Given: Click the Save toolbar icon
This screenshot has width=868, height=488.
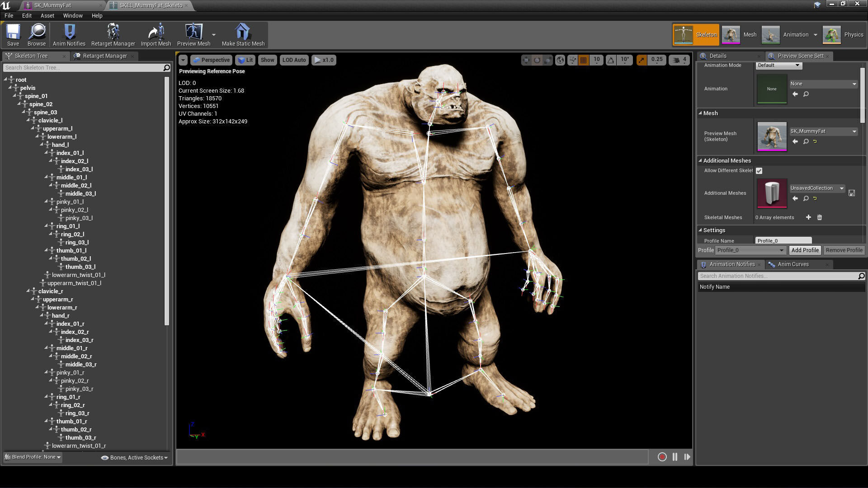Looking at the screenshot, I should tap(13, 32).
